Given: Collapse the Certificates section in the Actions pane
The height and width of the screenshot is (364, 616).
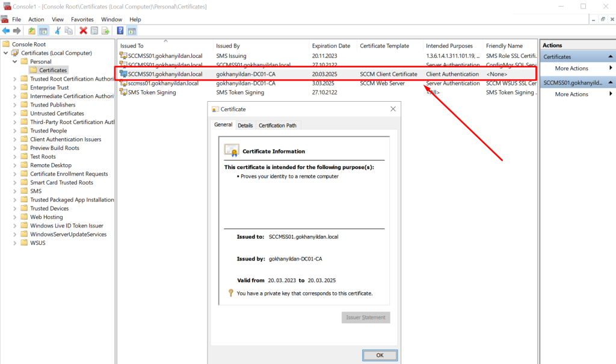Looking at the screenshot, I should [610, 57].
